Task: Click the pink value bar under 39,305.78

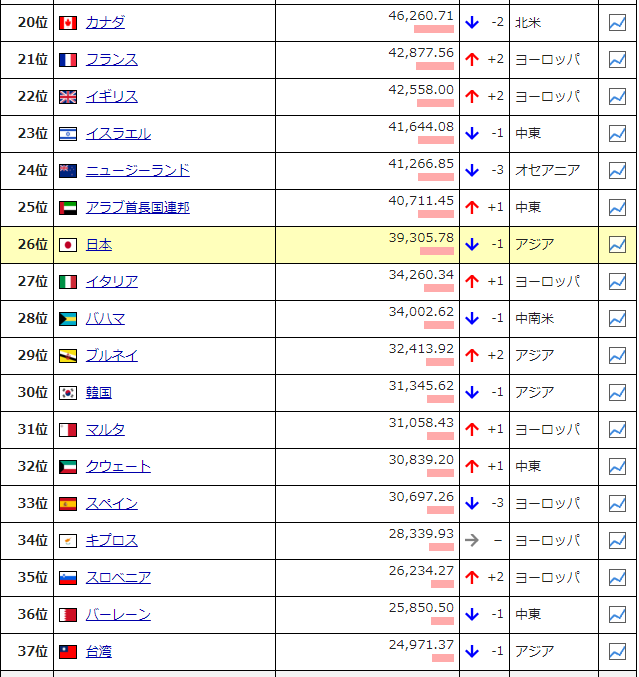Action: click(436, 251)
